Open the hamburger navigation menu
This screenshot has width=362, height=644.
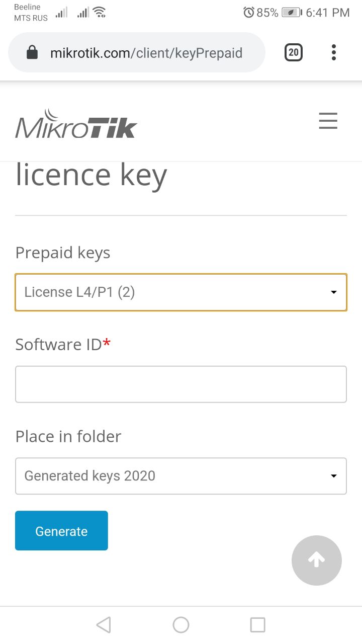tap(328, 121)
